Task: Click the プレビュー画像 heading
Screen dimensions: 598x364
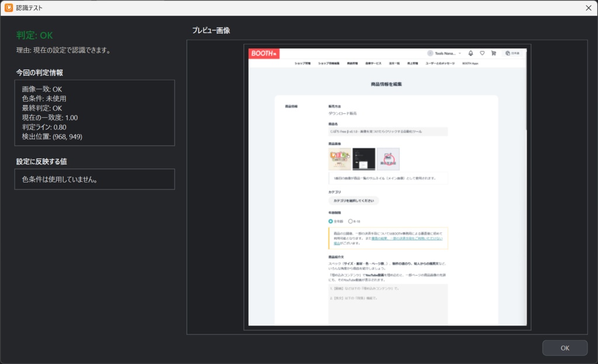Action: coord(211,30)
